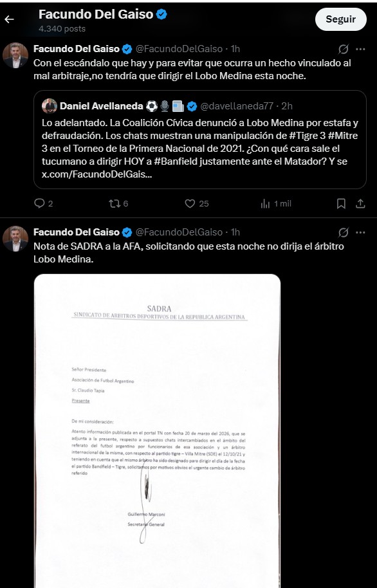
Task: Open more options on first post
Action: click(x=360, y=49)
